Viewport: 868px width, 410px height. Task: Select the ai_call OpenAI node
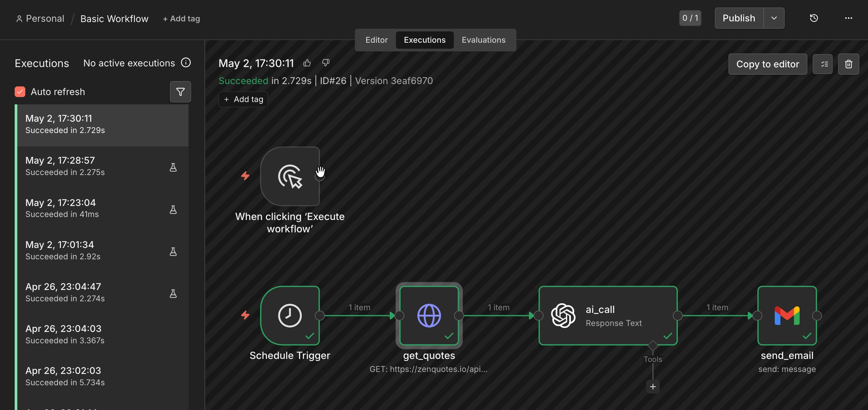tap(608, 315)
